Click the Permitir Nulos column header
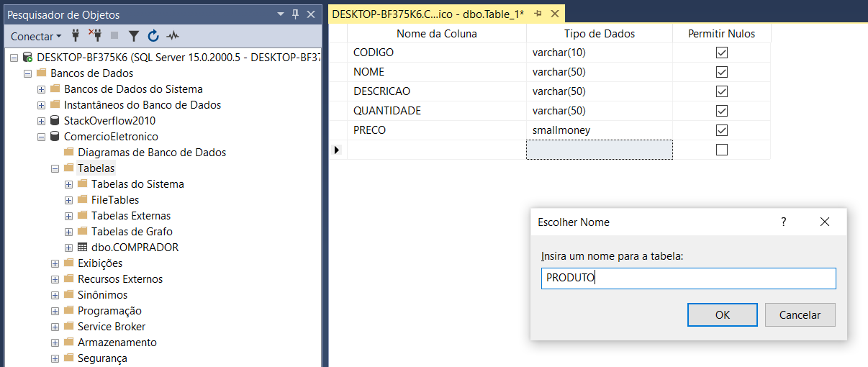This screenshot has width=868, height=367. (x=722, y=33)
